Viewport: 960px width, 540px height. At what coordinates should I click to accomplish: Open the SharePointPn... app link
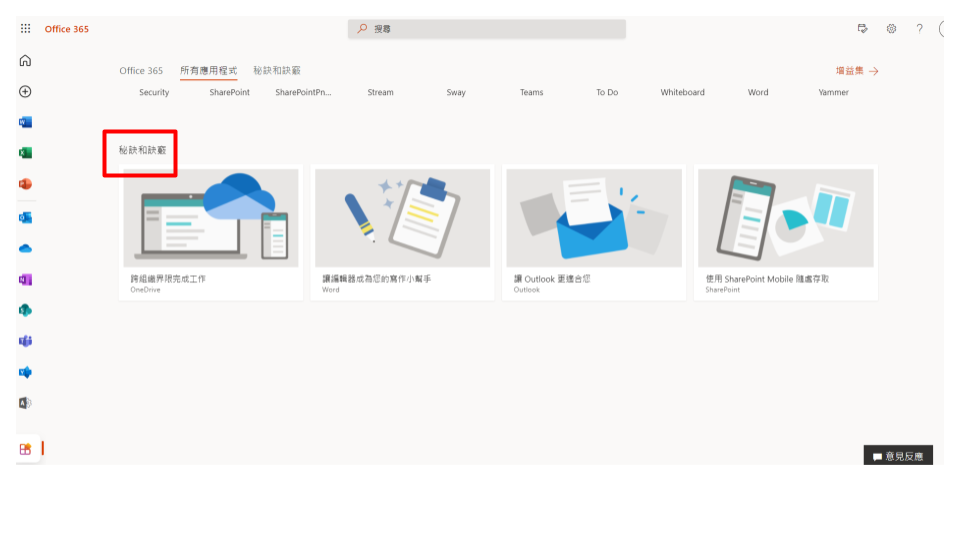click(x=303, y=92)
